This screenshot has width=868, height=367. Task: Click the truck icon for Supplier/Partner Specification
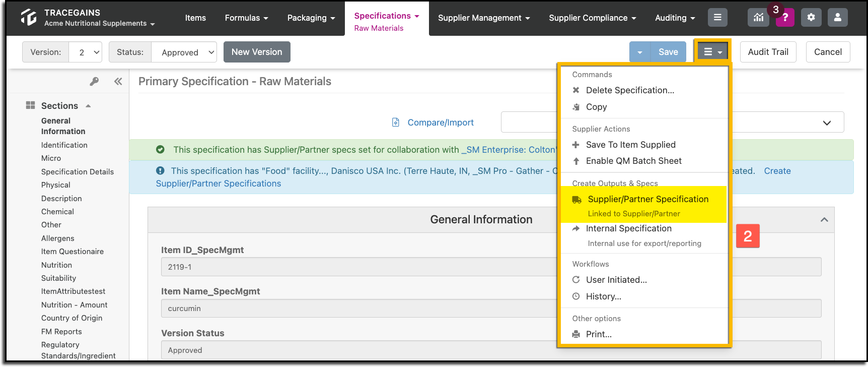tap(577, 200)
